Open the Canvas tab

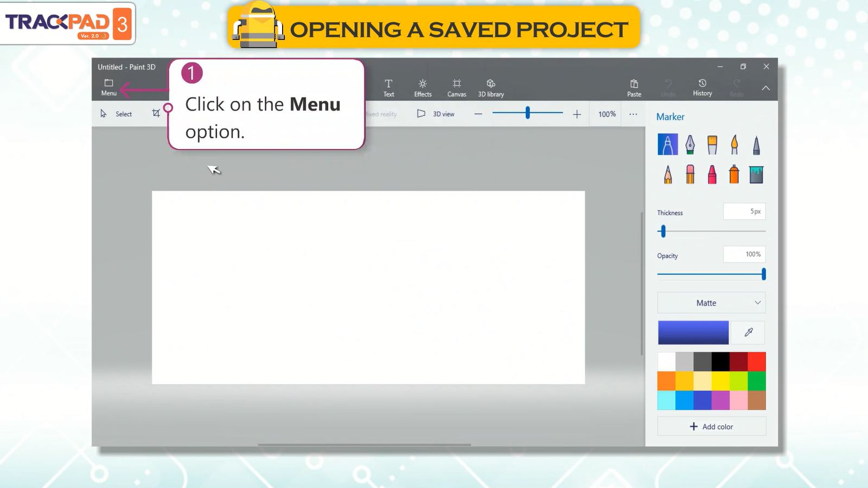457,87
